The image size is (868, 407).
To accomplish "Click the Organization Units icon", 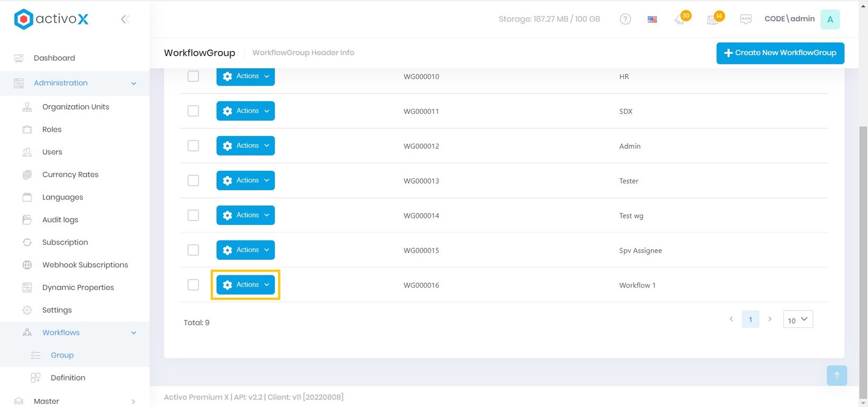I will tap(27, 107).
